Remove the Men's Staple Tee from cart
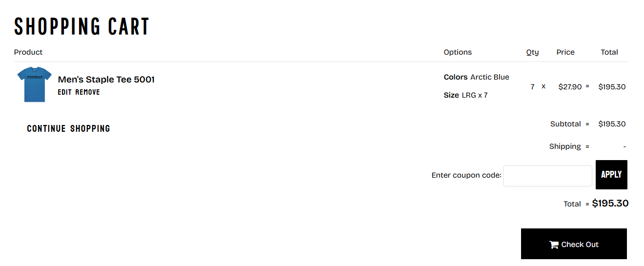Viewport: 644px width, 266px height. point(87,92)
